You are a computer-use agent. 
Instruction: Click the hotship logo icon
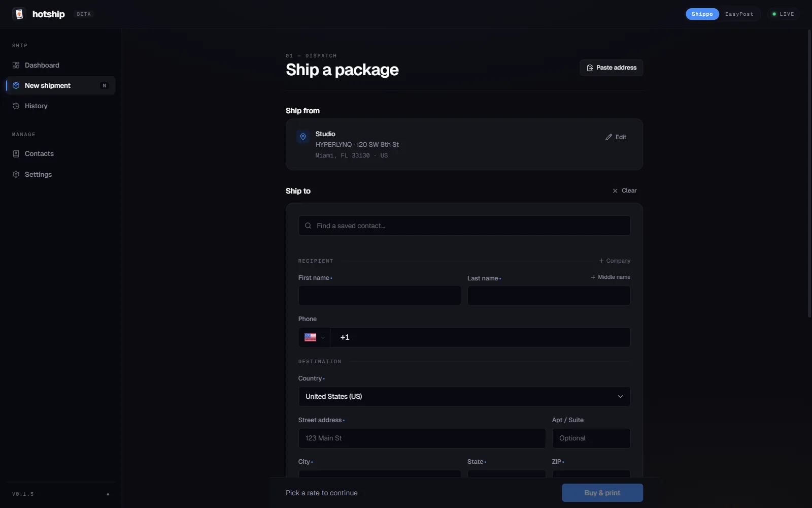point(19,14)
